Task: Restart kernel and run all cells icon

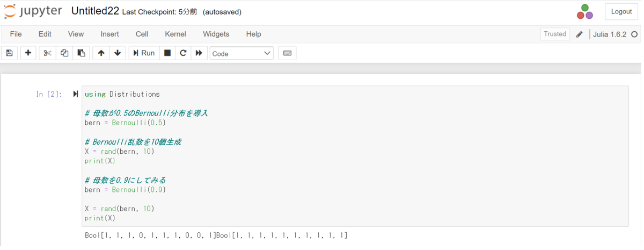Action: click(199, 53)
